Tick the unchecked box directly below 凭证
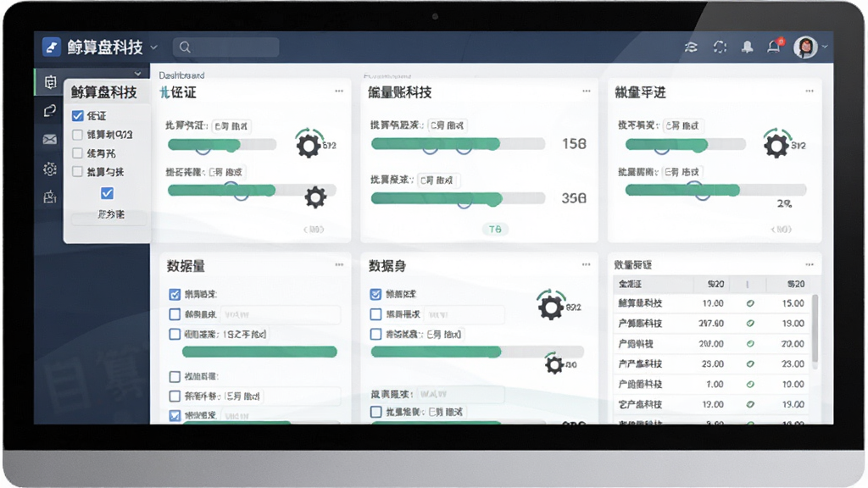 point(77,135)
